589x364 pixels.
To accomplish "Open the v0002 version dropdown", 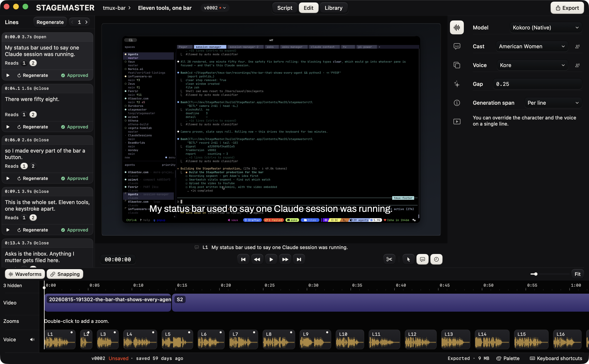I will (x=215, y=8).
